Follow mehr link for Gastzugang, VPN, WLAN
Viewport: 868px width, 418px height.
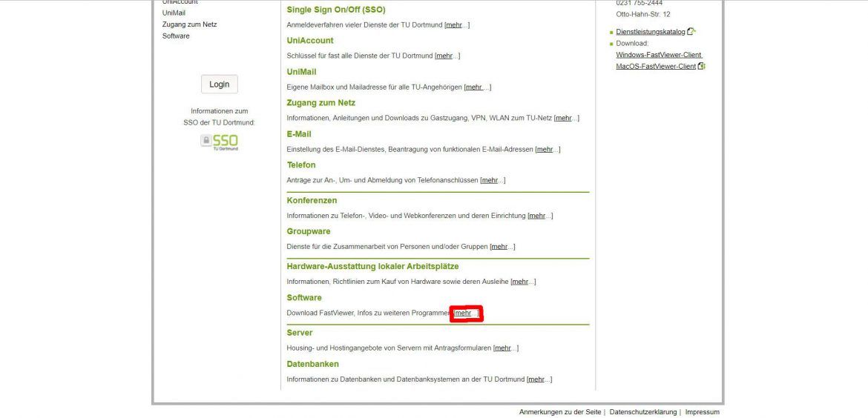(564, 119)
